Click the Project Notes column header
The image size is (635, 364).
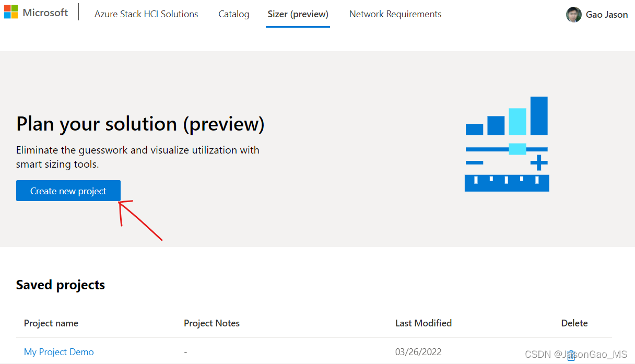[211, 323]
